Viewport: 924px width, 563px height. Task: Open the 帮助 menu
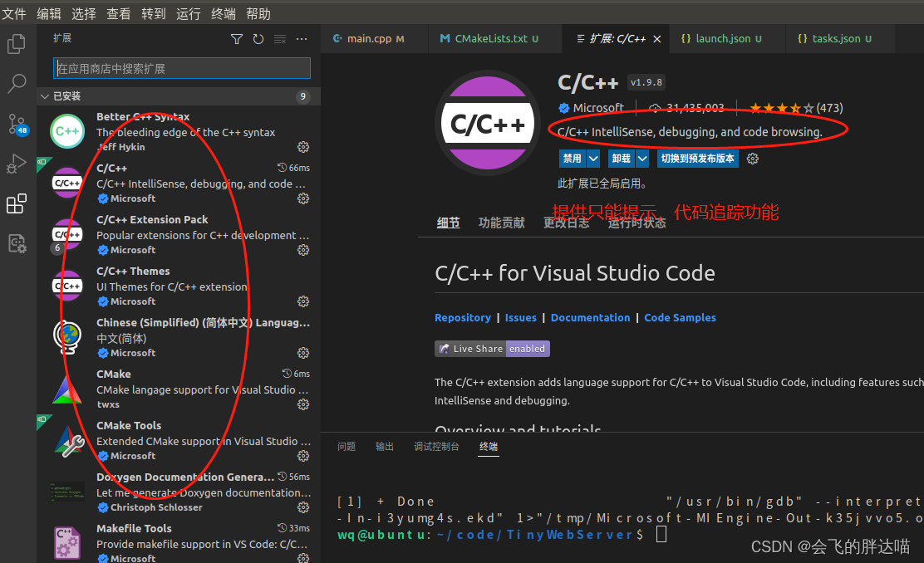click(x=258, y=13)
